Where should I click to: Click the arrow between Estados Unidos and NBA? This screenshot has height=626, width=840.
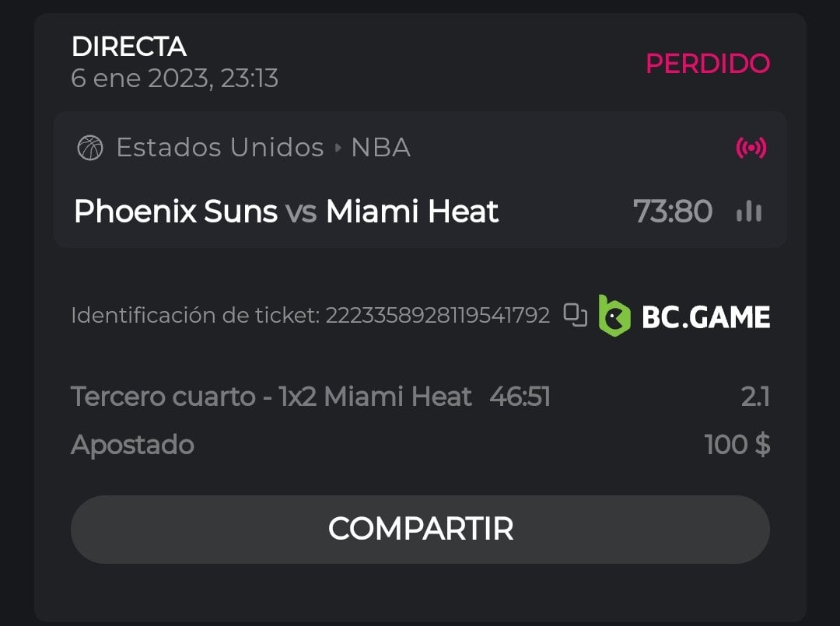[x=338, y=148]
